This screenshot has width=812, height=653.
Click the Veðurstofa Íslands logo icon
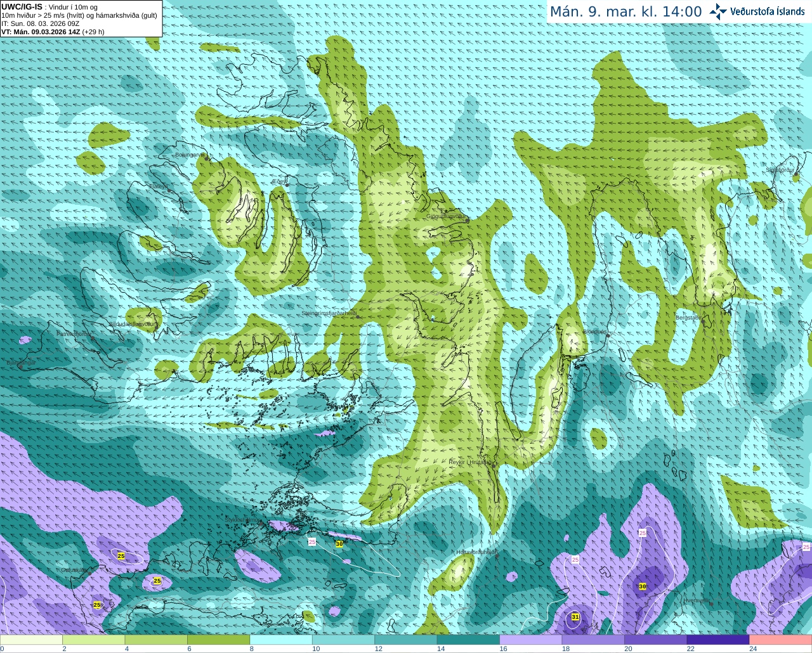tap(718, 11)
